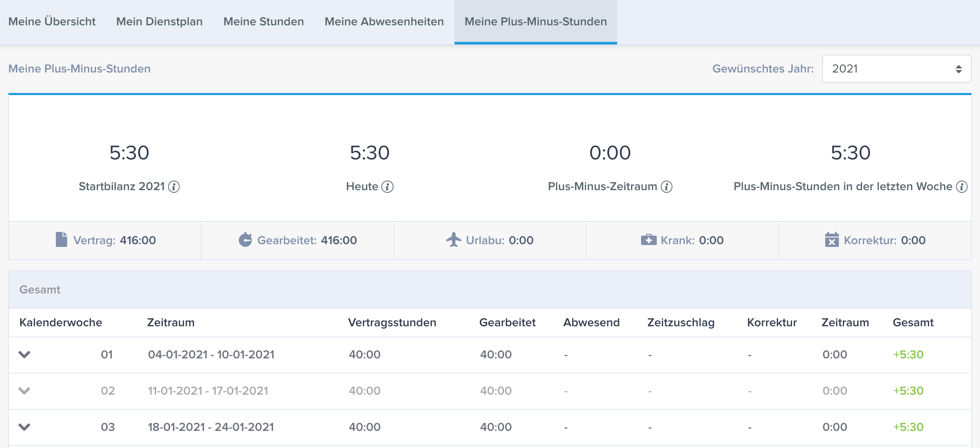Image resolution: width=980 pixels, height=448 pixels.
Task: Click the Vertrag 416:00 value
Action: click(138, 240)
